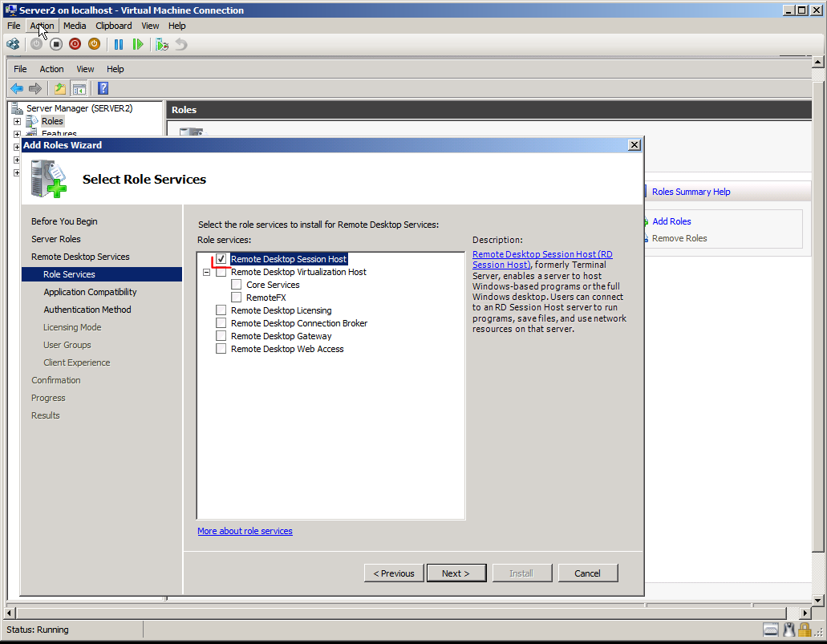Check Remote Desktop Licensing checkbox
827x644 pixels.
(221, 310)
